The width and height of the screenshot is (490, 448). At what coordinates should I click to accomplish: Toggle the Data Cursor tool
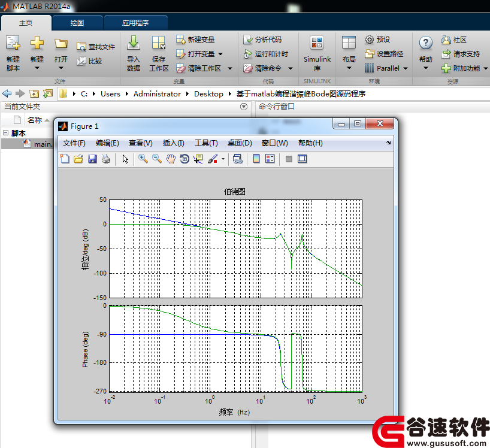coord(198,159)
